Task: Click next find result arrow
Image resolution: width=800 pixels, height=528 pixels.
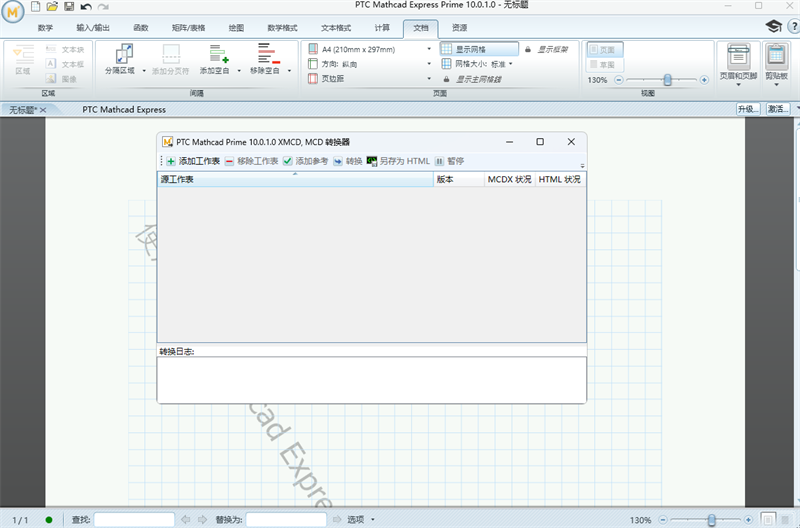Action: pyautogui.click(x=203, y=519)
